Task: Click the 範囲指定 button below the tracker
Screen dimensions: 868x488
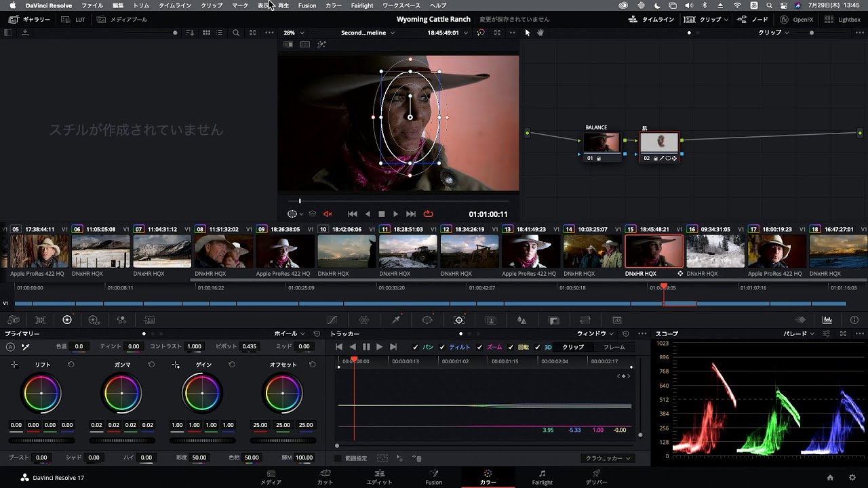Action: (x=352, y=457)
